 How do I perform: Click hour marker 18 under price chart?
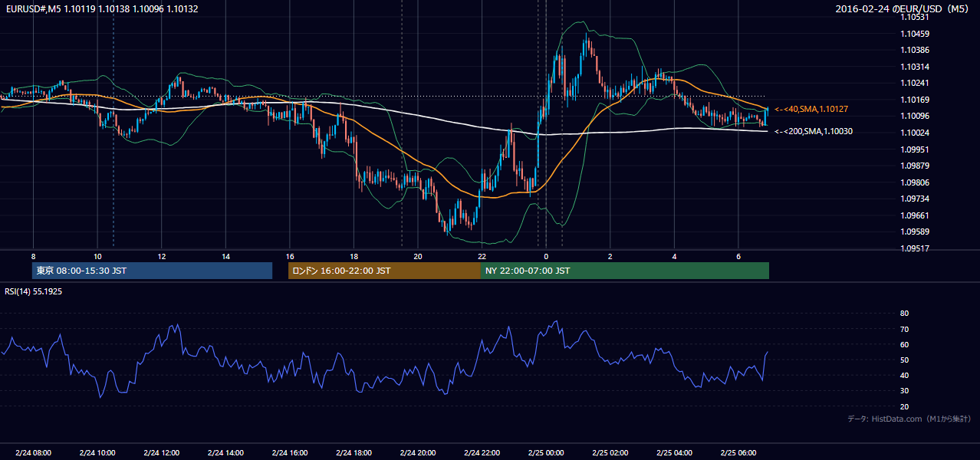tap(354, 255)
